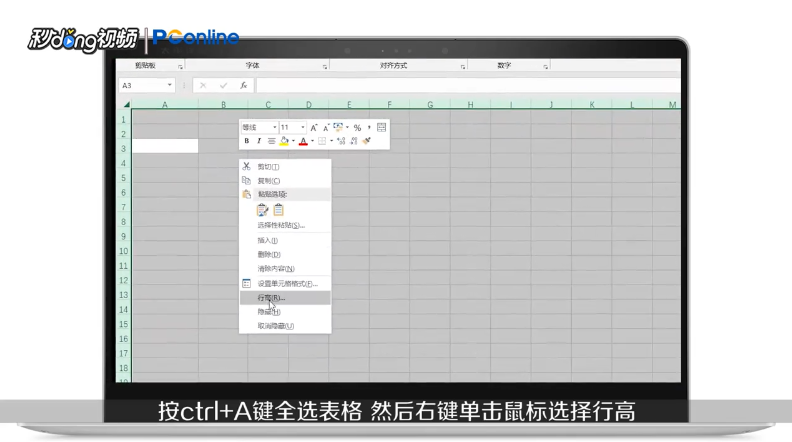This screenshot has height=442, width=792.
Task: Select row header 1
Action: [123, 120]
